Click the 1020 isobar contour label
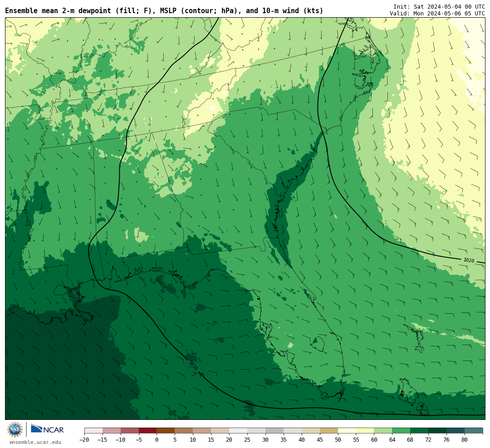Screen dimensions: 490x448 pos(469,260)
